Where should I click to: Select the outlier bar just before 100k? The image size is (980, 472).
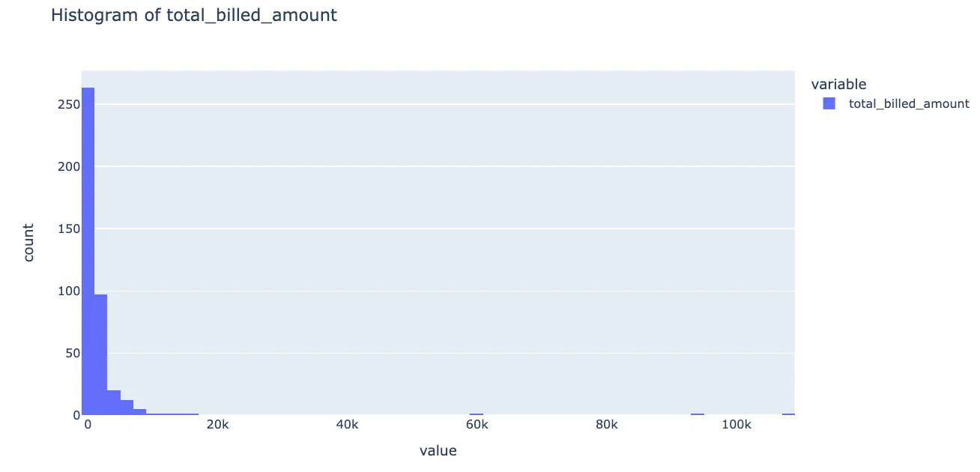click(x=698, y=414)
